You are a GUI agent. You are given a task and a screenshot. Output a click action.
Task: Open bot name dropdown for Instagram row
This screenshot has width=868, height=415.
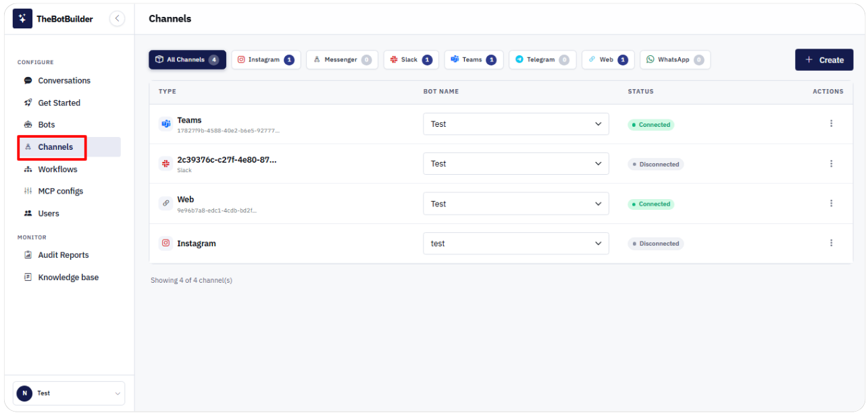[516, 244]
